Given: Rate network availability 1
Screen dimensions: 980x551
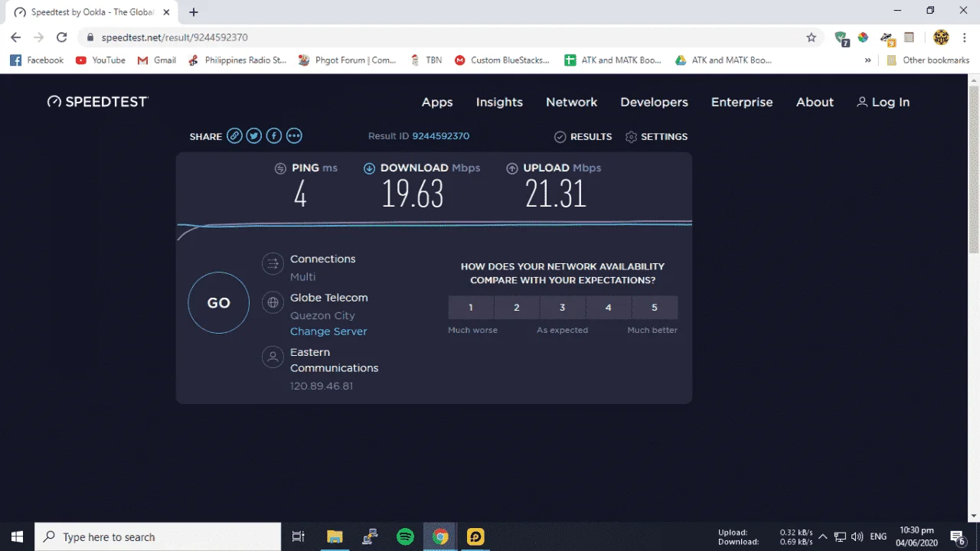Looking at the screenshot, I should (x=471, y=308).
